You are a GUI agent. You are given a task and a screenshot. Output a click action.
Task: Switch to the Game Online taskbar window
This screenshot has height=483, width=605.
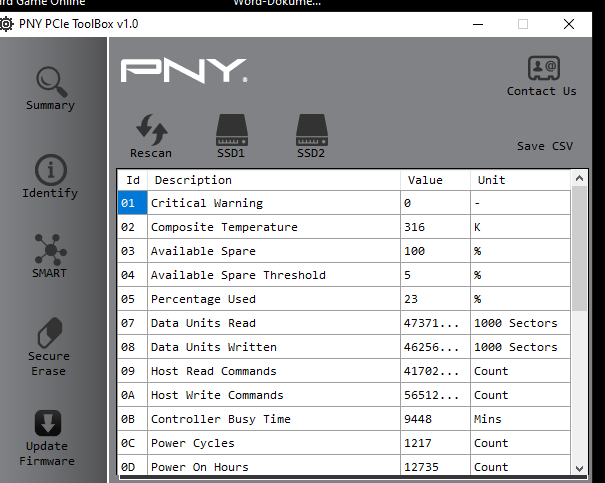(42, 3)
